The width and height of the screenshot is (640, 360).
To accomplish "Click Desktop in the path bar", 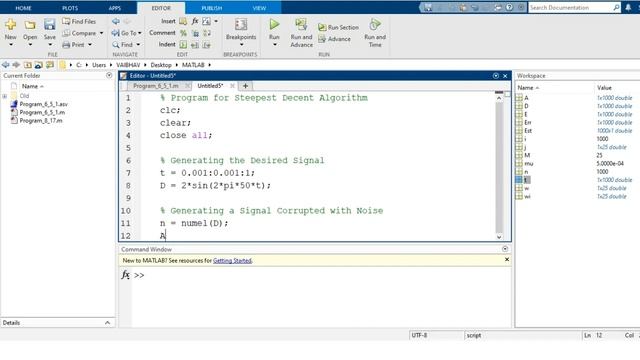I will [161, 65].
